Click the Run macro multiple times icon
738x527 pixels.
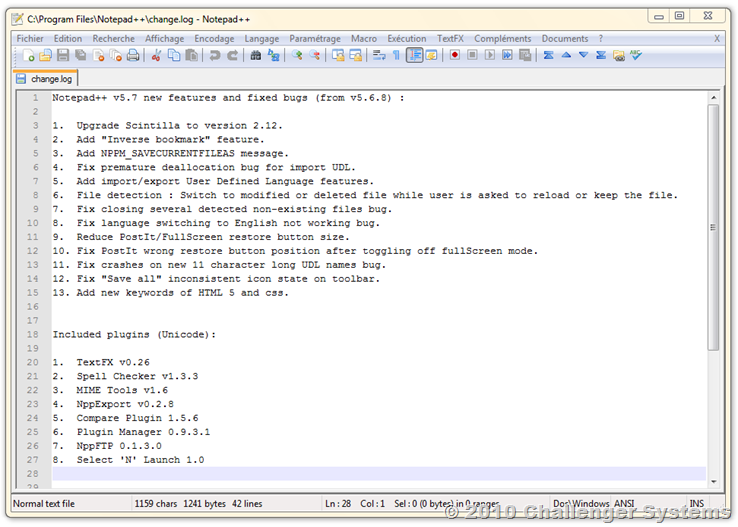tap(507, 56)
